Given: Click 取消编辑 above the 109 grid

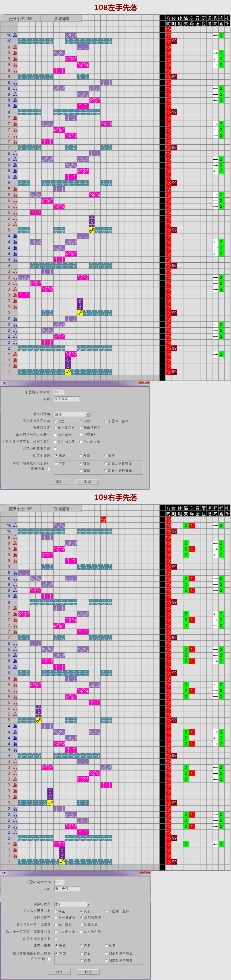Looking at the screenshot, I should (61, 509).
